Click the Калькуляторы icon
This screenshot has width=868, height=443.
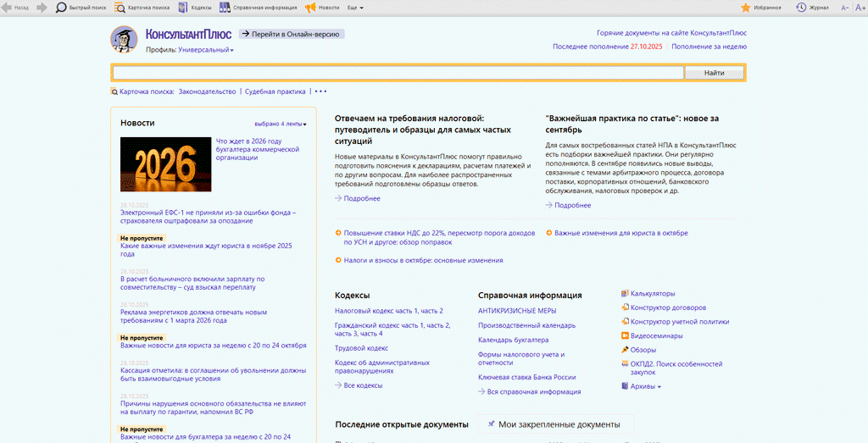pyautogui.click(x=625, y=294)
